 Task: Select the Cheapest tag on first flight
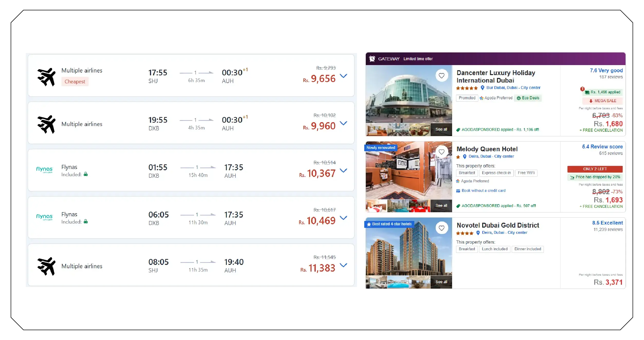[75, 82]
